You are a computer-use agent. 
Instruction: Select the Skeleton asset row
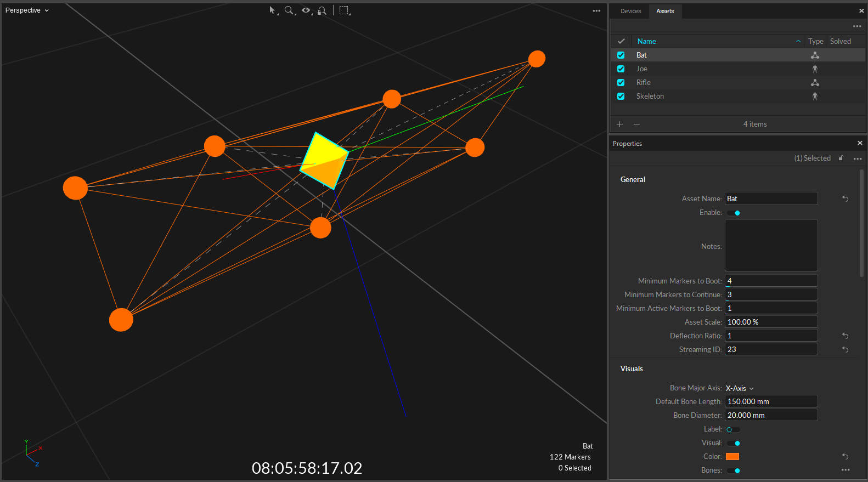(650, 97)
